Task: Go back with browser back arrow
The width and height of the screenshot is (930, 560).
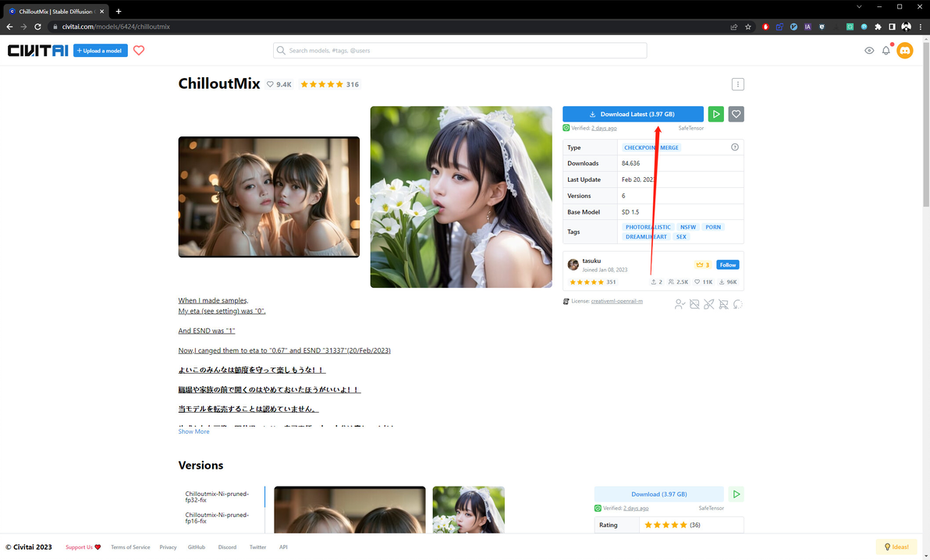Action: [9, 27]
